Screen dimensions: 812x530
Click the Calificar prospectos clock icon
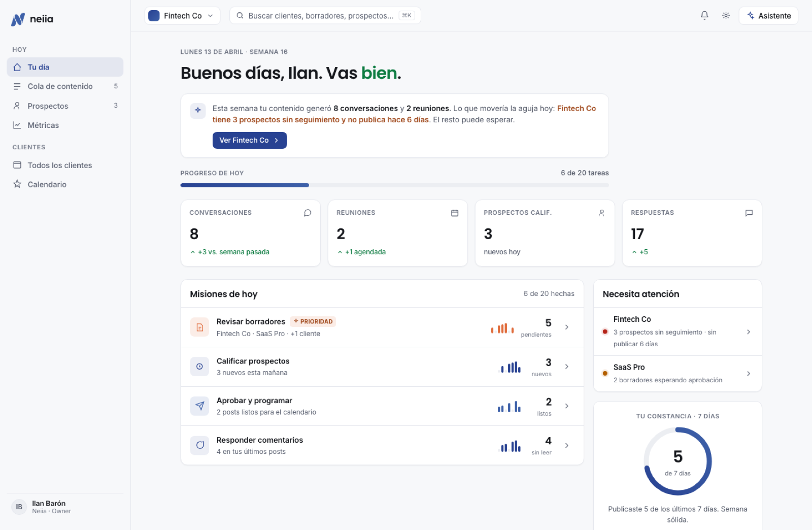[199, 367]
